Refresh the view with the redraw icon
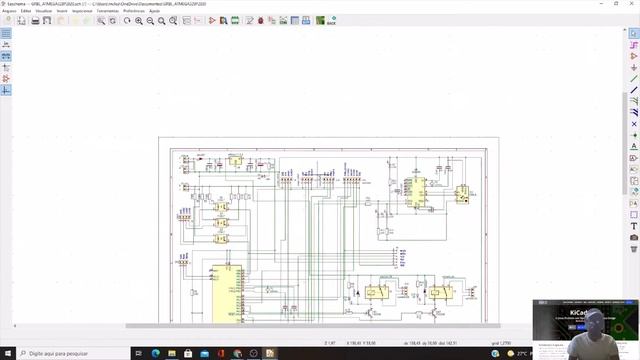The height and width of the screenshot is (360, 640). tap(127, 20)
